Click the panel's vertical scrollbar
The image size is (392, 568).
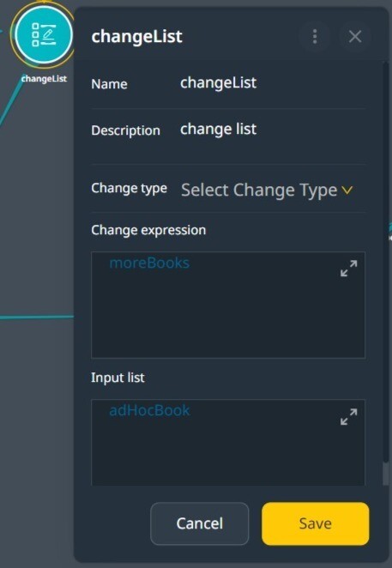(386, 274)
